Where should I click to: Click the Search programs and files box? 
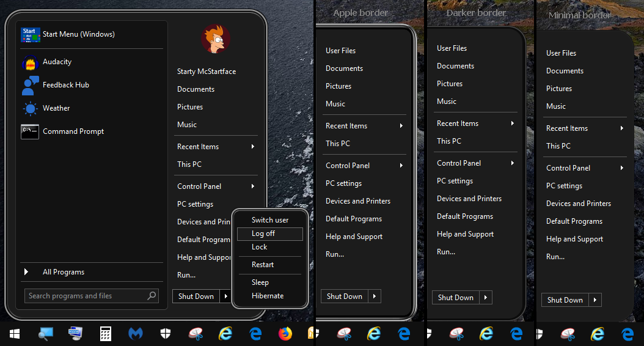[86, 296]
